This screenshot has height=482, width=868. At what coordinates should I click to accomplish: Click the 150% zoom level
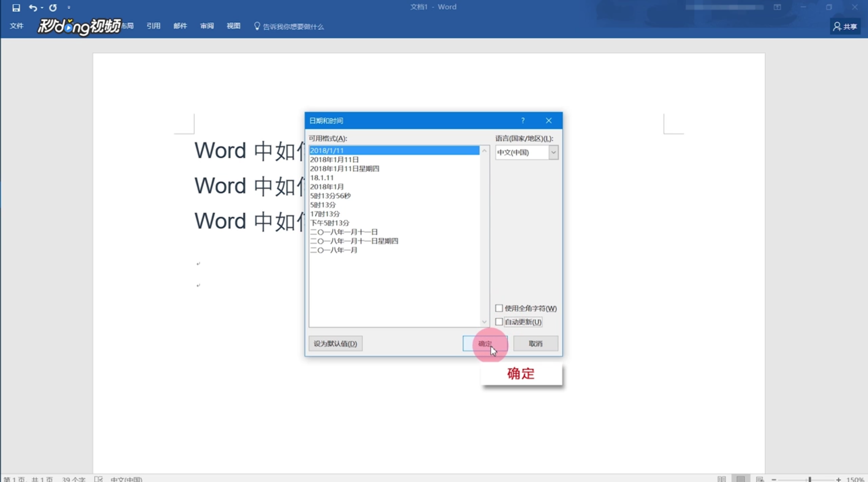click(855, 479)
